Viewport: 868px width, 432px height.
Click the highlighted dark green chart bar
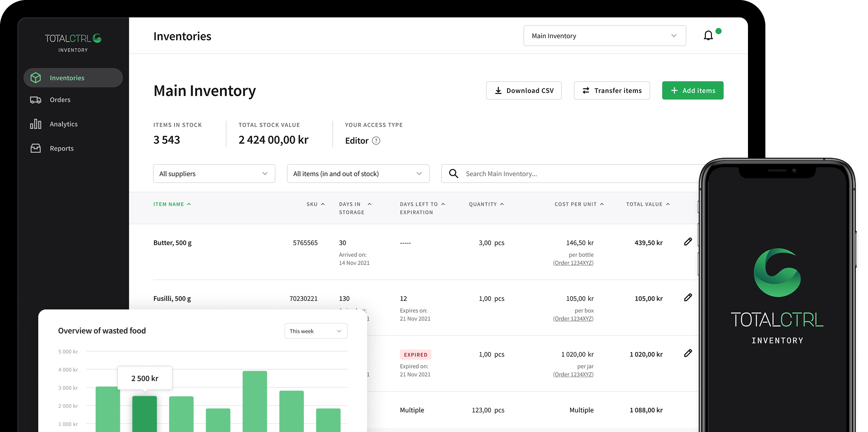click(x=144, y=414)
